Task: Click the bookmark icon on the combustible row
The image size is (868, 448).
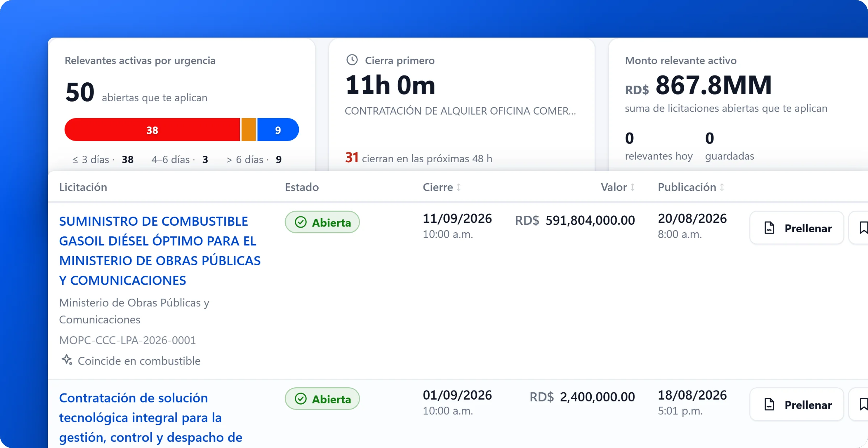Action: pos(863,228)
